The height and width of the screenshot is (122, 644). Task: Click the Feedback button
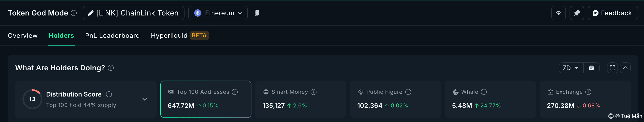click(612, 13)
